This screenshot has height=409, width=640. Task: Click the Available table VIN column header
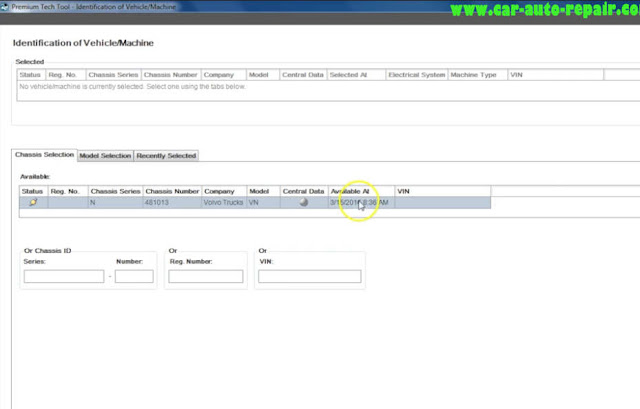pos(443,191)
